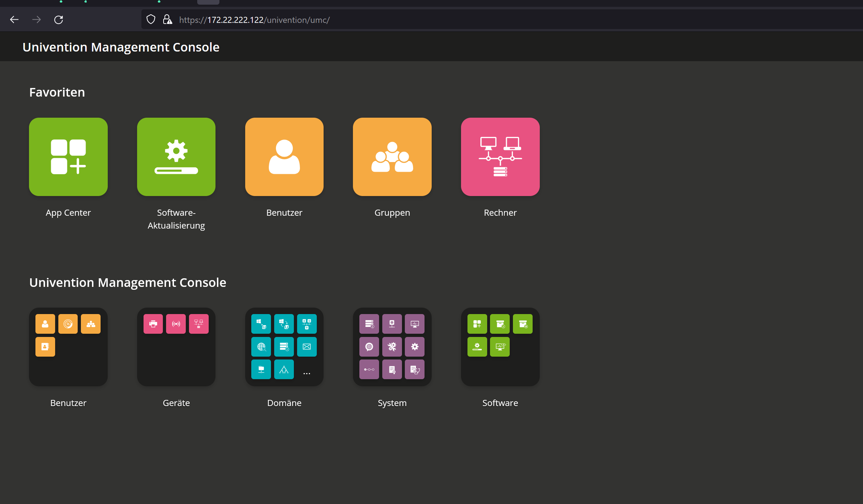Click the percent-circle icon in Benutzer folder
The image size is (863, 504).
click(68, 324)
